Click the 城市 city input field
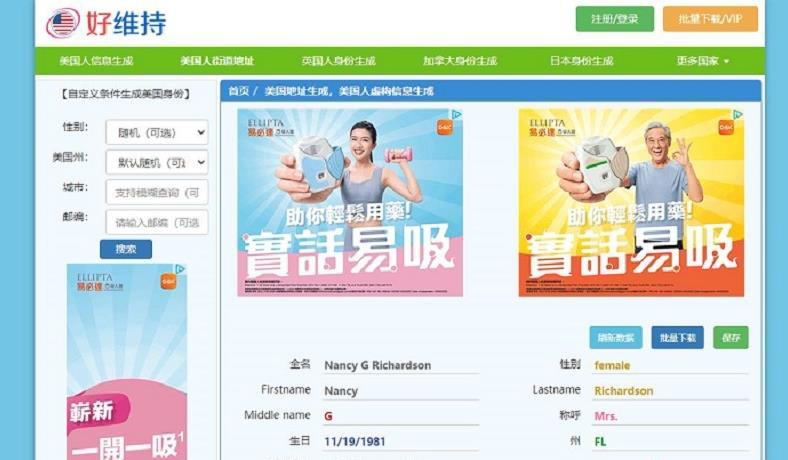Image resolution: width=788 pixels, height=460 pixels. [x=157, y=192]
